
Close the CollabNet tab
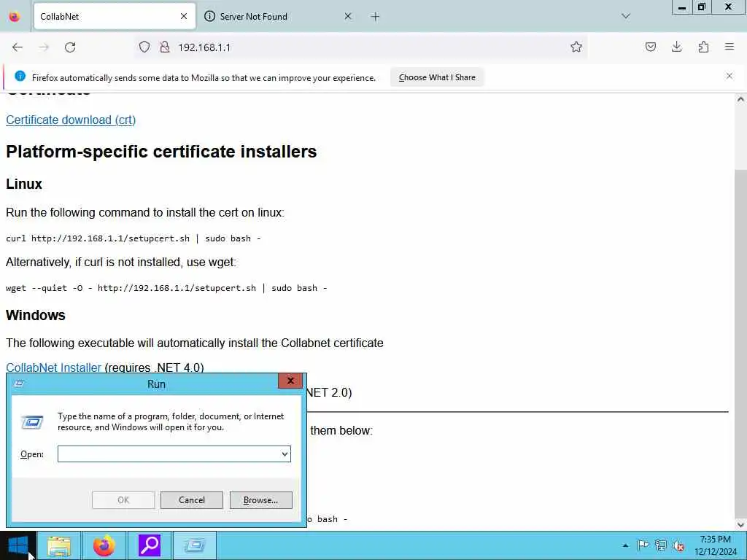[x=183, y=16]
